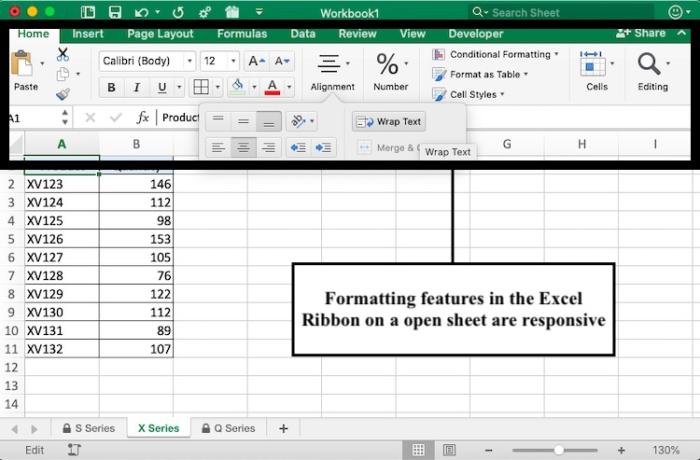Increase font size with A up button
This screenshot has height=460, width=700.
257,61
